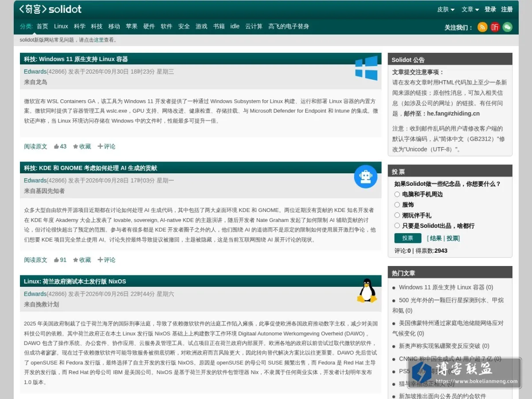Open the 文章 dropdown menu
Screen dimensions: 532x399
(x=470, y=9)
